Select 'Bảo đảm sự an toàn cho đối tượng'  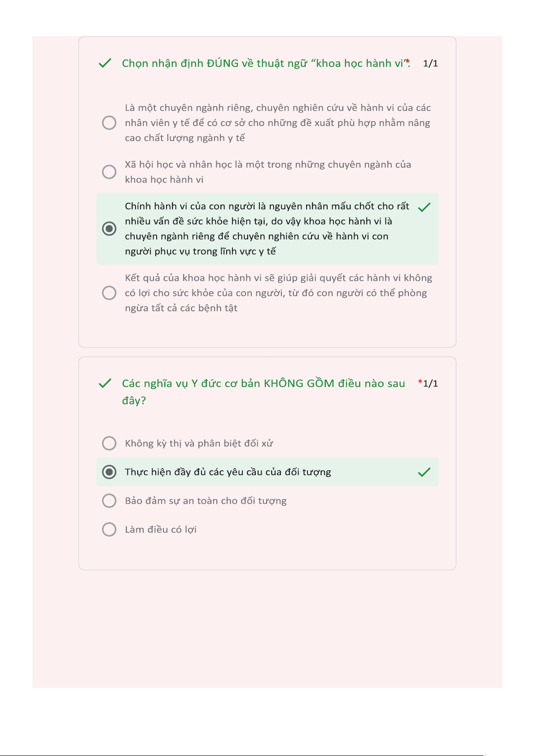click(109, 501)
